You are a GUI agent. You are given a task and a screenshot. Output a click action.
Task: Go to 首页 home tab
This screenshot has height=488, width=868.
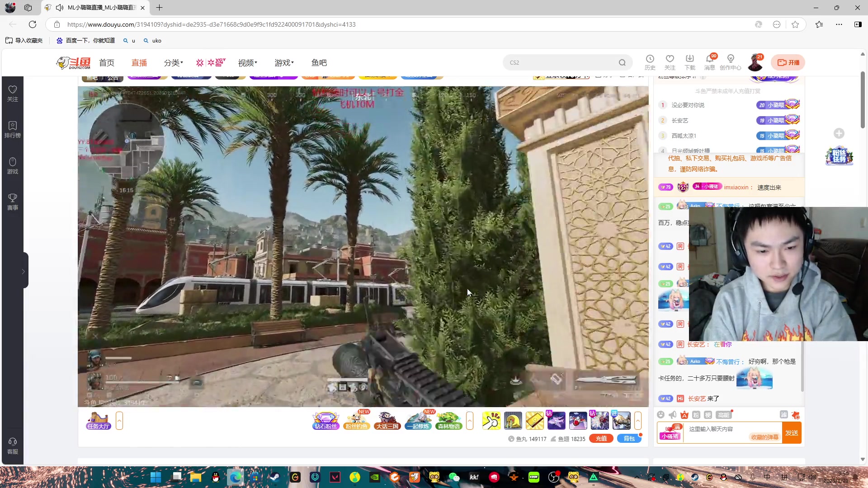[x=107, y=63]
